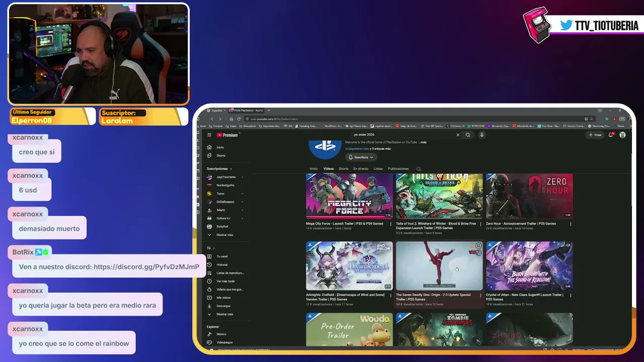
Task: Click the YouTube search input field
Action: pyautogui.click(x=403, y=135)
